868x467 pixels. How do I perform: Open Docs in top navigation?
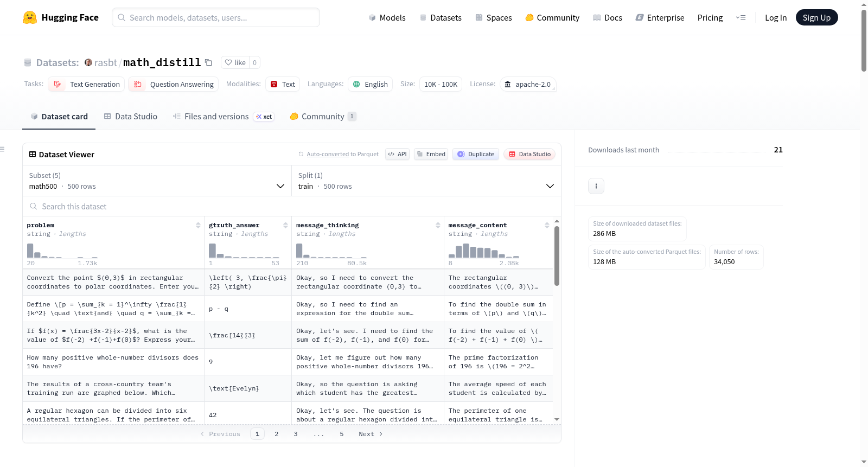[x=608, y=17]
